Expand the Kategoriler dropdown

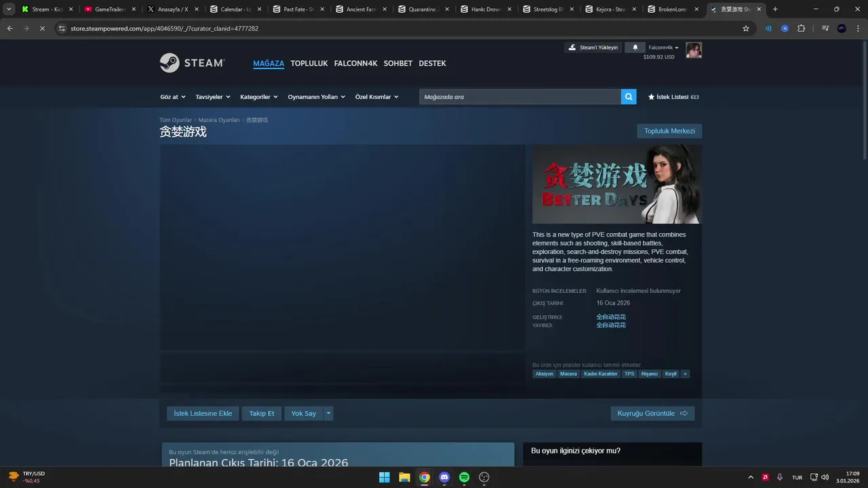(259, 97)
